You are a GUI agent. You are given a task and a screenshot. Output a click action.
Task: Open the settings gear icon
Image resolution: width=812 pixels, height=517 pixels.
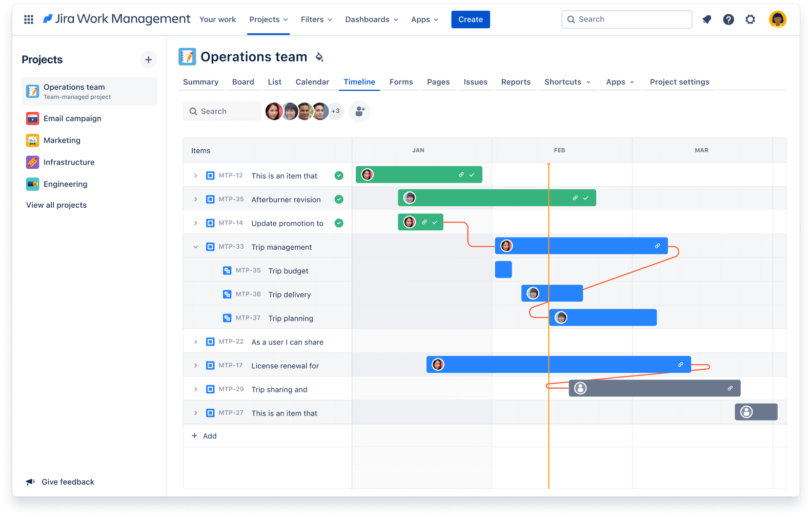[750, 19]
